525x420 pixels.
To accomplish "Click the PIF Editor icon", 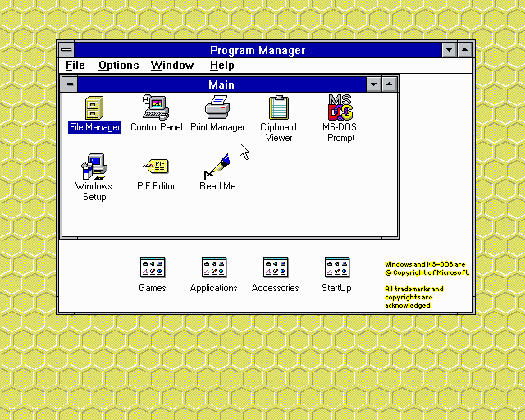I will (156, 167).
